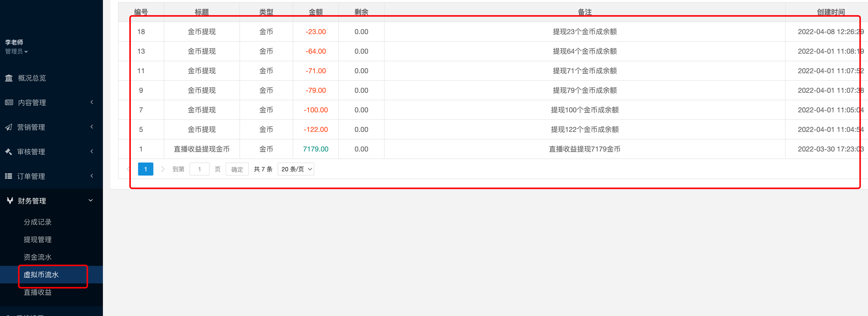Click amount -122.00 in row 5
Screen dimensions: 868x316
click(316, 129)
